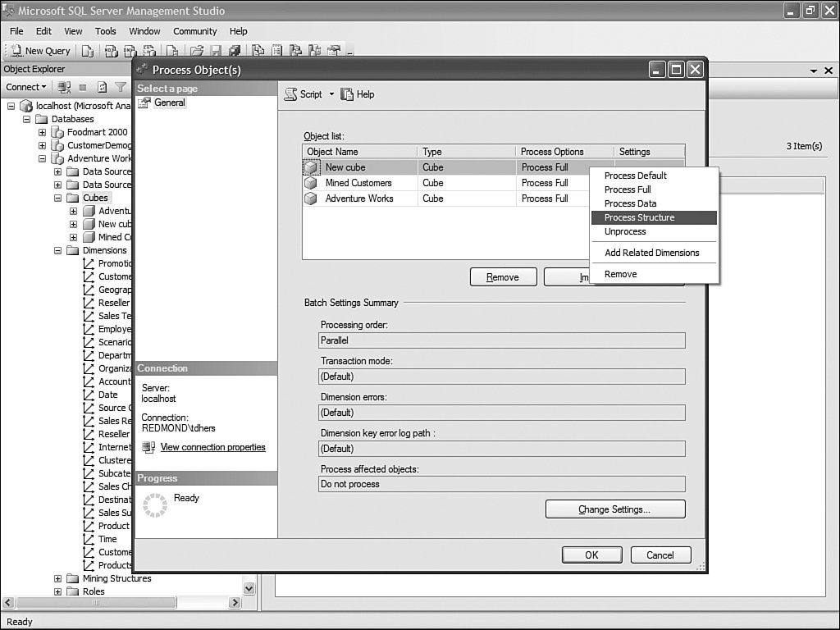Click the Save All toolbar icon

click(x=235, y=51)
